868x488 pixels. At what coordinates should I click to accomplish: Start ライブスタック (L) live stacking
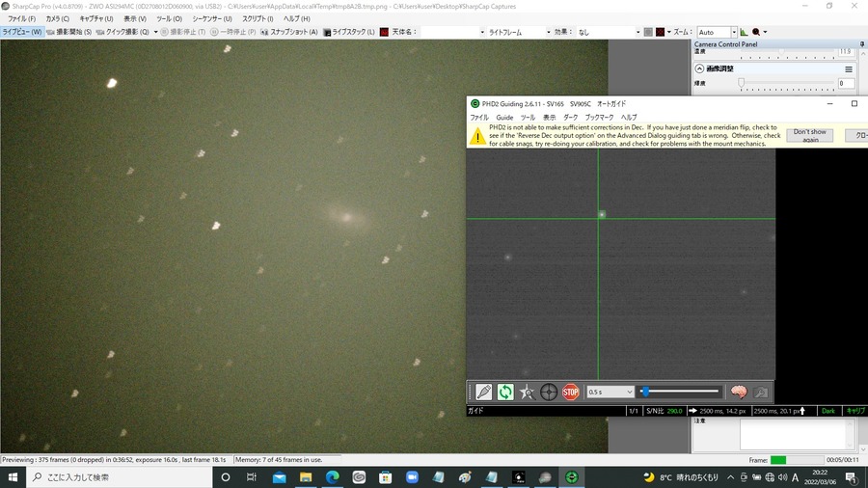pos(349,32)
